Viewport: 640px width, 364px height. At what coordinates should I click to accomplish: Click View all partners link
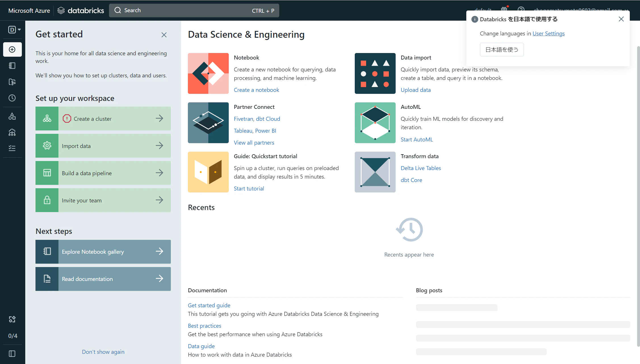click(254, 143)
